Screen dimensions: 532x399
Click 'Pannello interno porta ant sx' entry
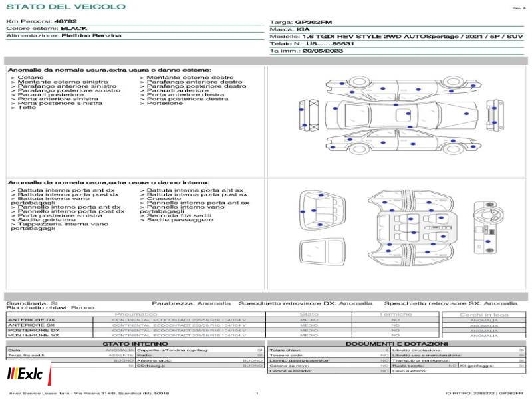pos(194,203)
